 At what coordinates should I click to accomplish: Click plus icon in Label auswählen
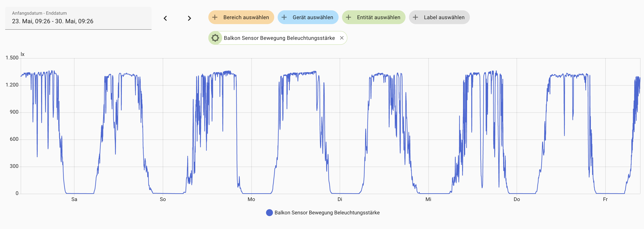(x=415, y=17)
